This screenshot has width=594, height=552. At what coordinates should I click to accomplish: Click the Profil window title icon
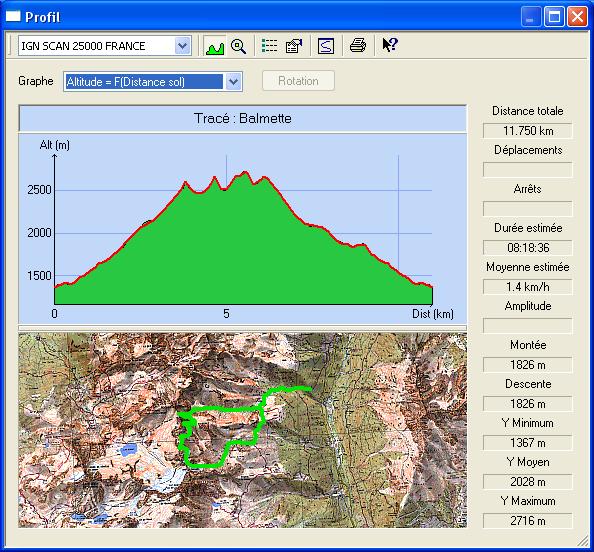pyautogui.click(x=13, y=17)
